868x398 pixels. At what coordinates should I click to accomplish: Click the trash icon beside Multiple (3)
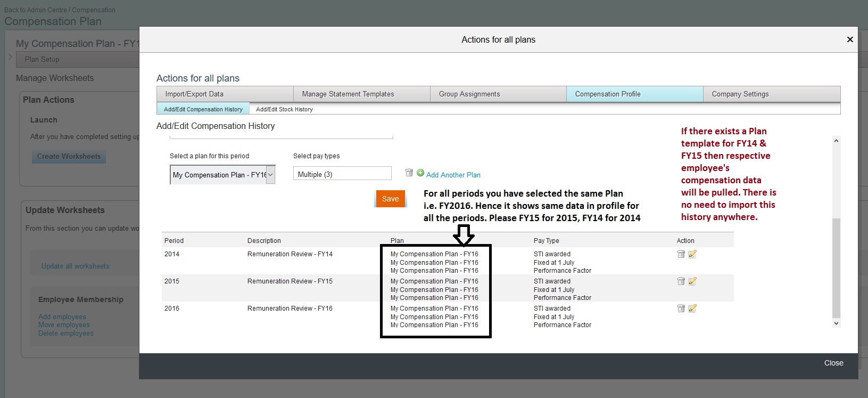[409, 173]
